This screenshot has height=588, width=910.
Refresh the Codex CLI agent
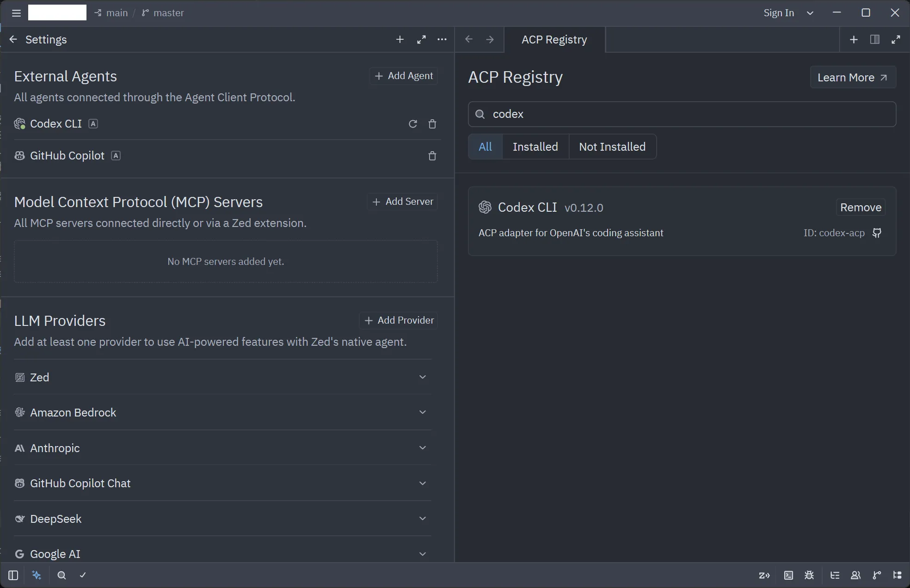coord(413,124)
